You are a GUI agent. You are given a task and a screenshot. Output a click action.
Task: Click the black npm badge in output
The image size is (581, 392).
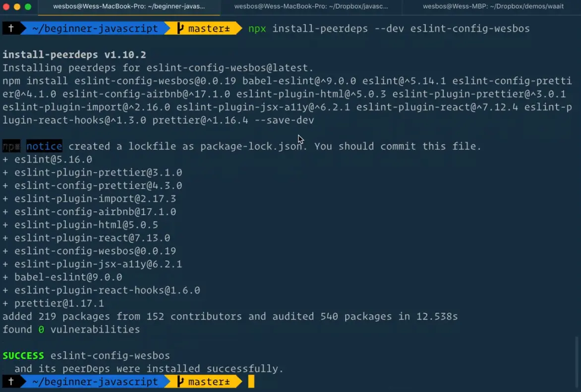point(11,146)
